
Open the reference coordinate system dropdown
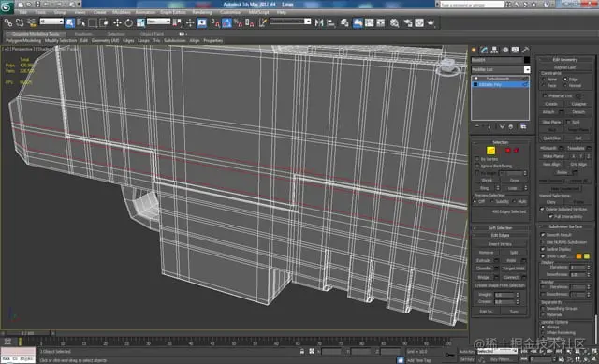pyautogui.click(x=158, y=22)
